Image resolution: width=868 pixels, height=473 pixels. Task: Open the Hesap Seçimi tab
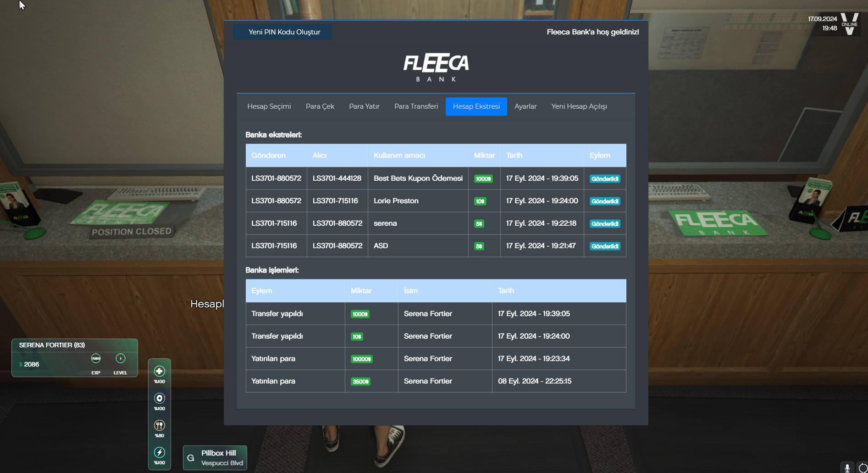point(269,106)
